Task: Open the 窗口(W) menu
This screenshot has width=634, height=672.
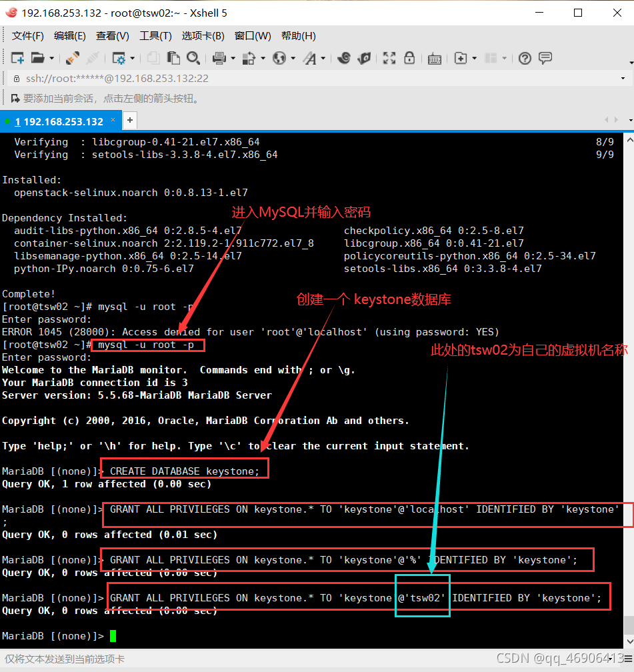Action: coord(253,35)
